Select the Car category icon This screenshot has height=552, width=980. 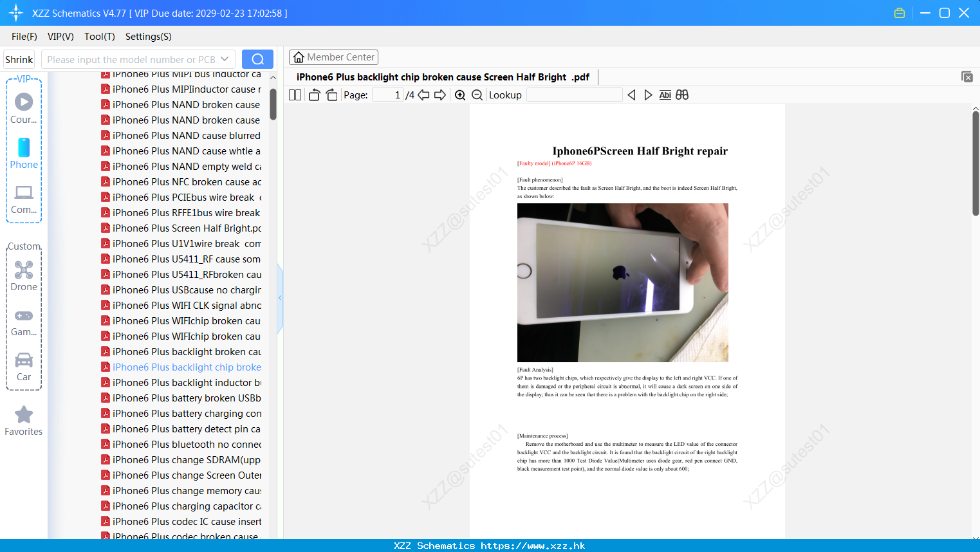[24, 367]
